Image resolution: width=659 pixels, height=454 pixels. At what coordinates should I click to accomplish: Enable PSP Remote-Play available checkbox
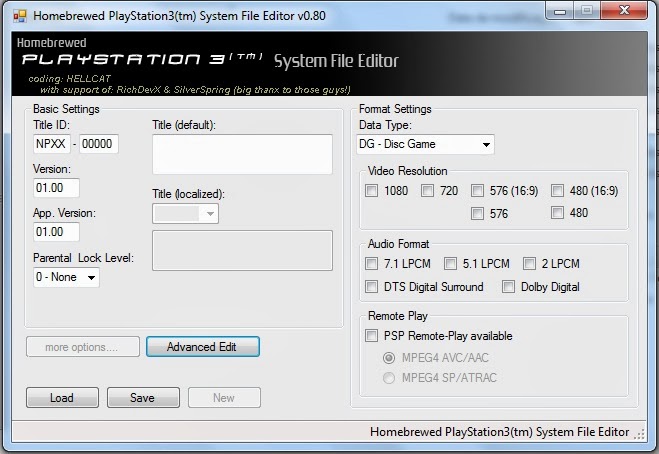pyautogui.click(x=371, y=335)
